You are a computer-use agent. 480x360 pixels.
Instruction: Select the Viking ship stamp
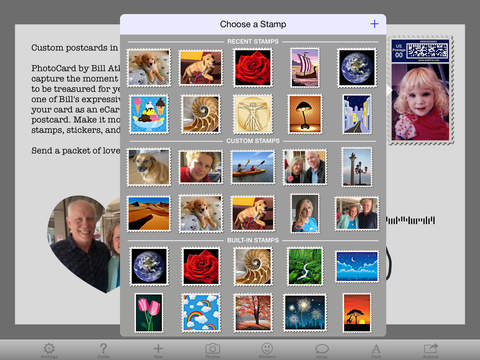coord(305,68)
